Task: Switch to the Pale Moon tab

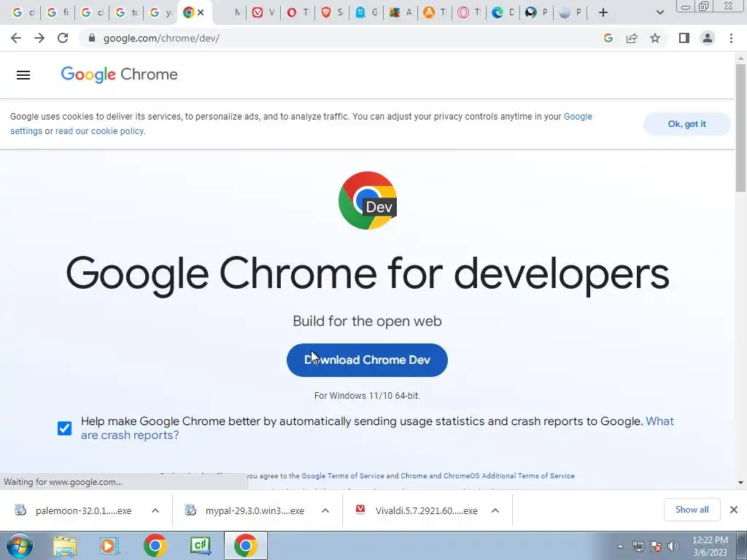Action: [x=571, y=13]
